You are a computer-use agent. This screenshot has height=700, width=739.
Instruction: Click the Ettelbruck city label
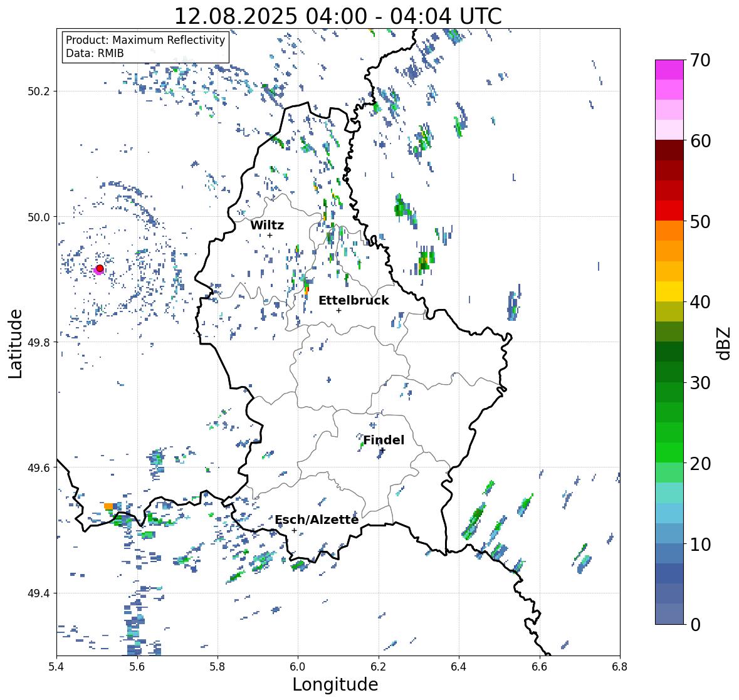354,300
